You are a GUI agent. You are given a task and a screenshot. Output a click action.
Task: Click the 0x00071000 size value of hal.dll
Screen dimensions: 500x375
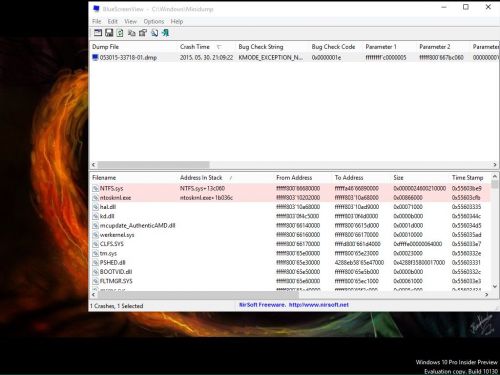(x=408, y=207)
